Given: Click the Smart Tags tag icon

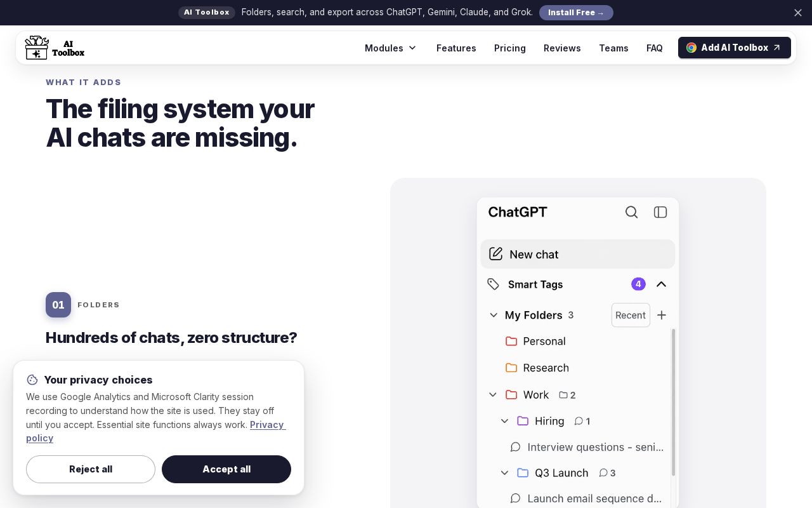Looking at the screenshot, I should [x=494, y=284].
